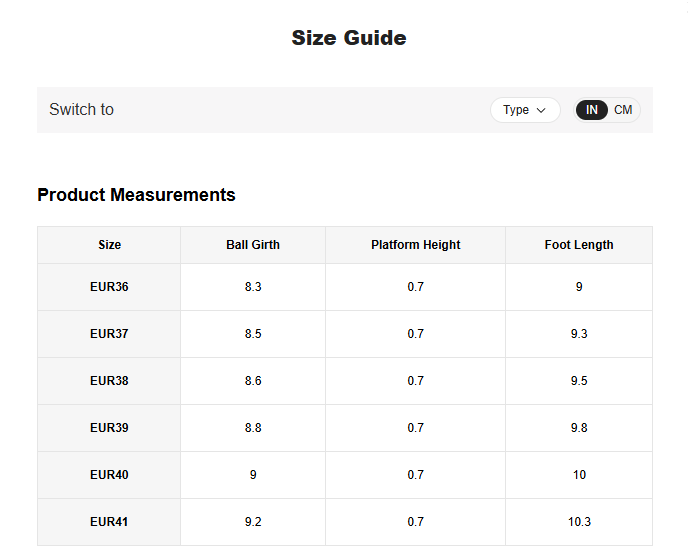Click the 9.2 ball girth value
Image resolution: width=688 pixels, height=555 pixels.
pos(253,522)
